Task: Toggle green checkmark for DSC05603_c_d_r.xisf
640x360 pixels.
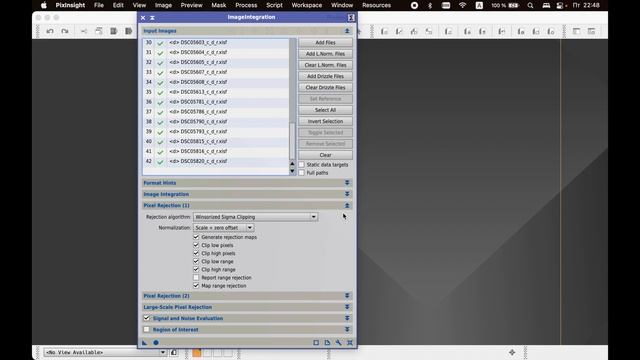Action: point(160,42)
